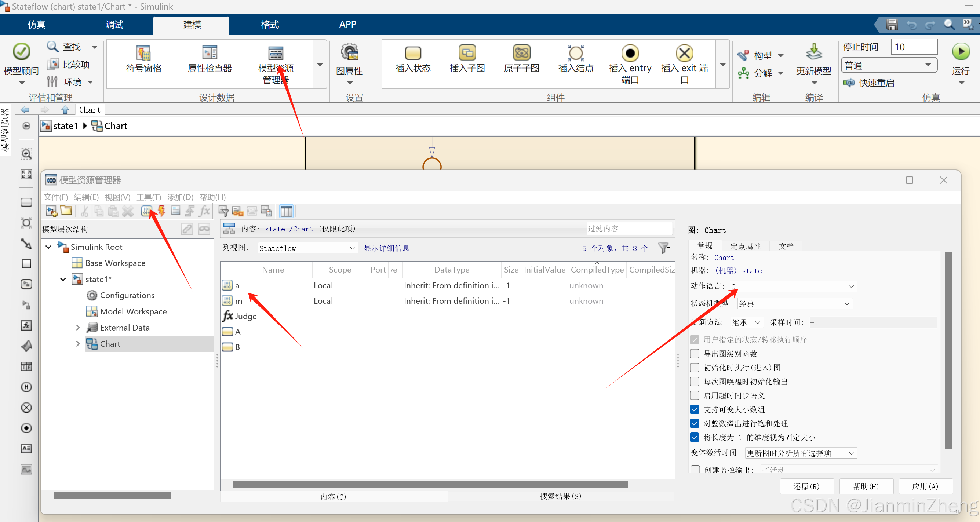Open the 动作语言 dropdown
This screenshot has height=522, width=980.
click(x=793, y=286)
